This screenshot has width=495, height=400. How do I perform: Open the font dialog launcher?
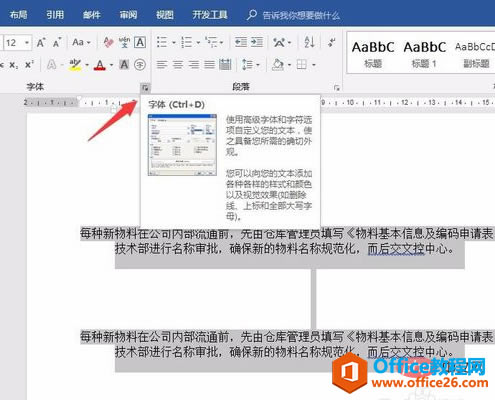click(x=145, y=88)
